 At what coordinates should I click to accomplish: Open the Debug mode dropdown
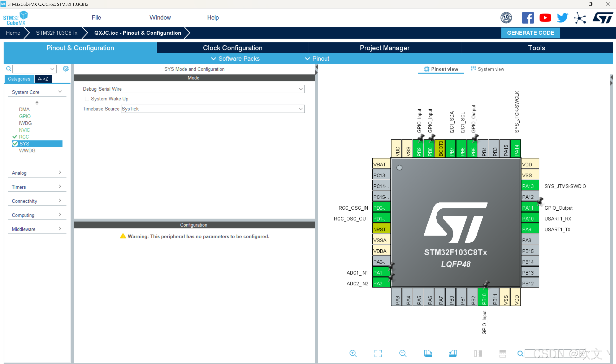click(x=300, y=89)
